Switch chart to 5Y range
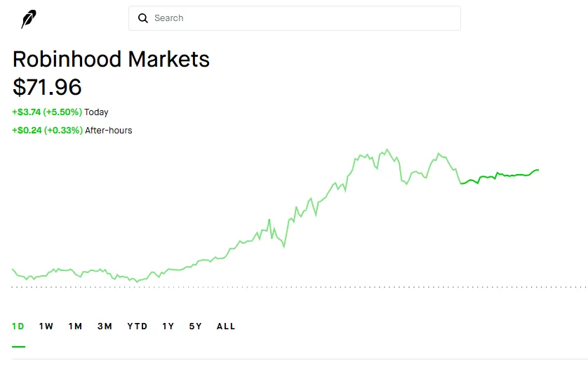The width and height of the screenshot is (588, 370). [195, 326]
